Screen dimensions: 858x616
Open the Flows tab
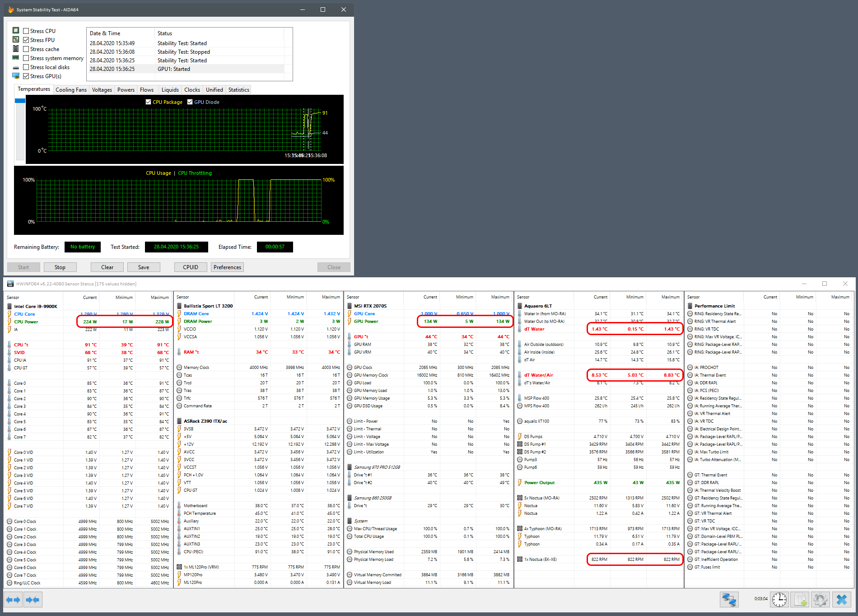click(x=147, y=89)
